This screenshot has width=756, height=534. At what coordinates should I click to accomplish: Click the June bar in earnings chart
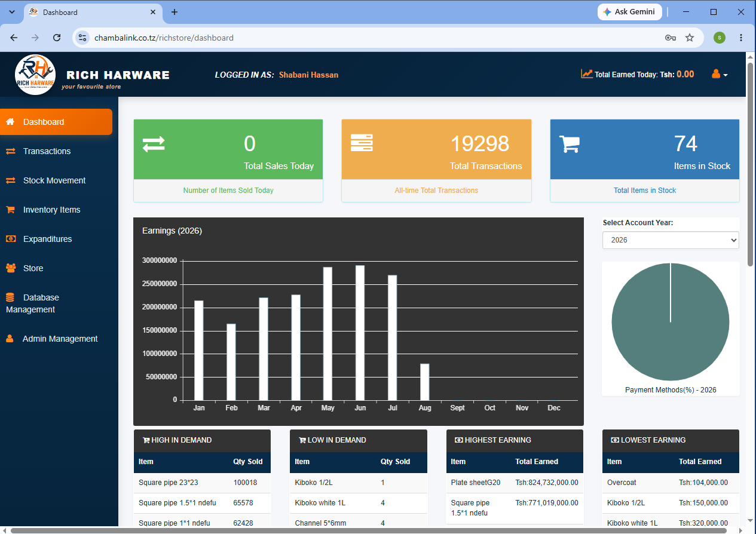click(x=360, y=333)
